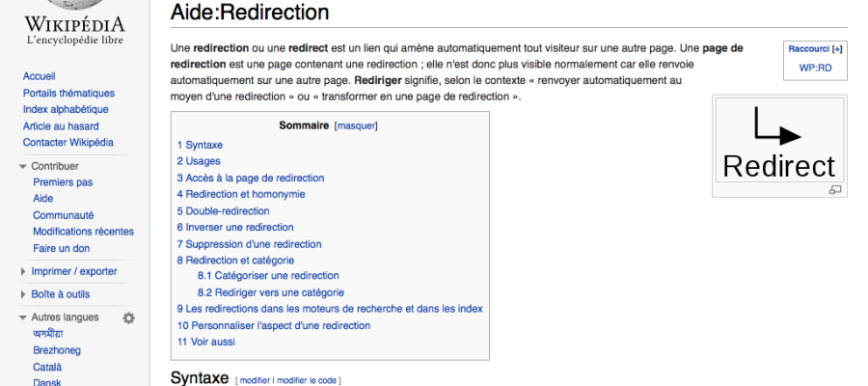Expand the Imprimer / exporter section
The height and width of the screenshot is (386, 868).
pyautogui.click(x=24, y=271)
